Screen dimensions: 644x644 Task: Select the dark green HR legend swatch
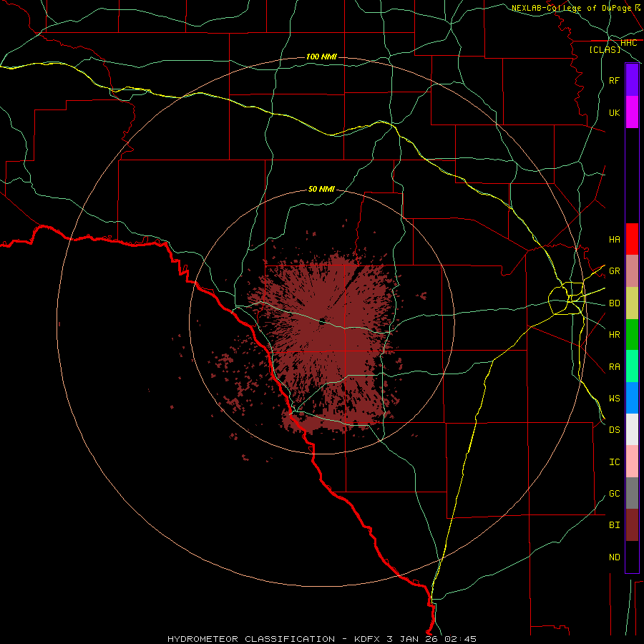pyautogui.click(x=632, y=335)
